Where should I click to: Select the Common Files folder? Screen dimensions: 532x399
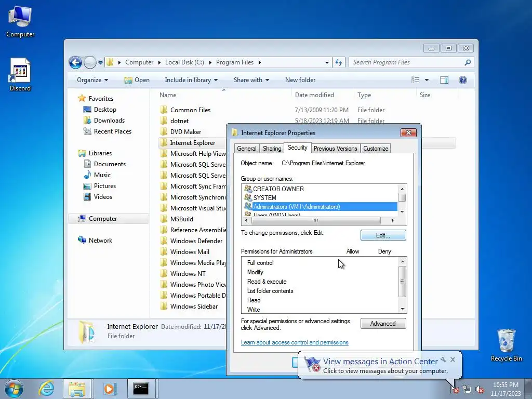pos(190,110)
